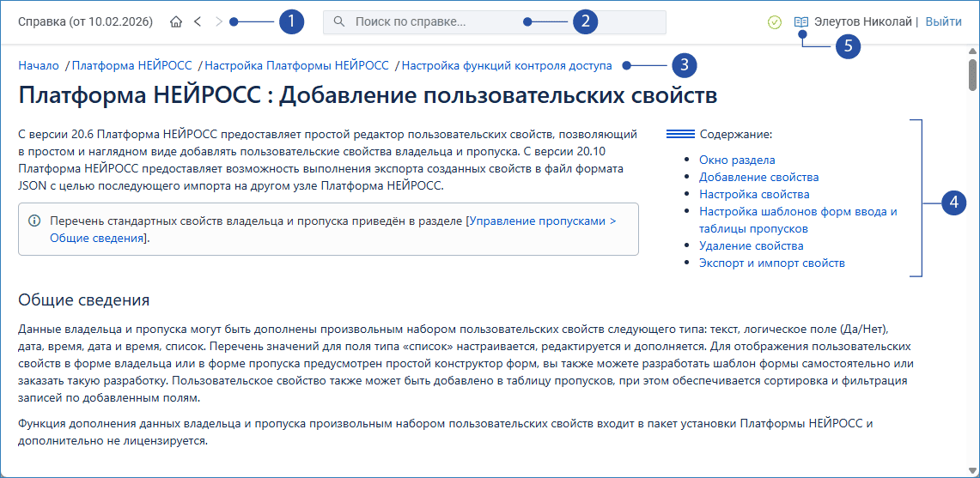The width and height of the screenshot is (980, 478).
Task: Click the home icon in the top bar
Action: (176, 22)
